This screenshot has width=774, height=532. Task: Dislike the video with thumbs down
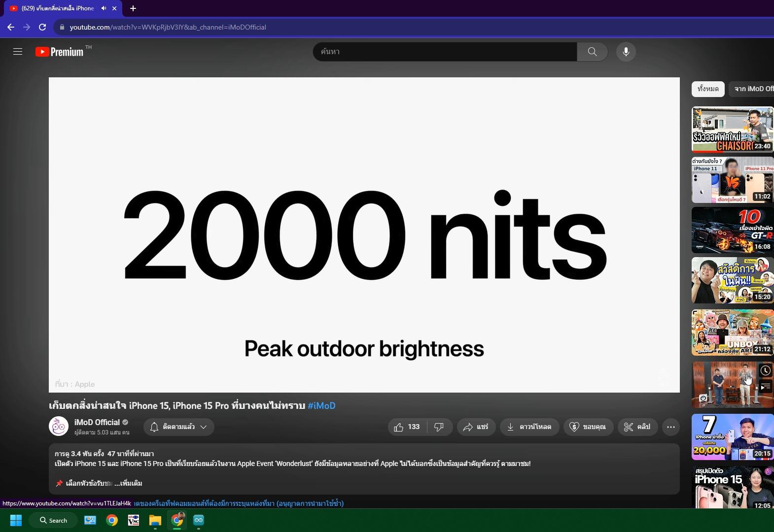click(x=439, y=427)
